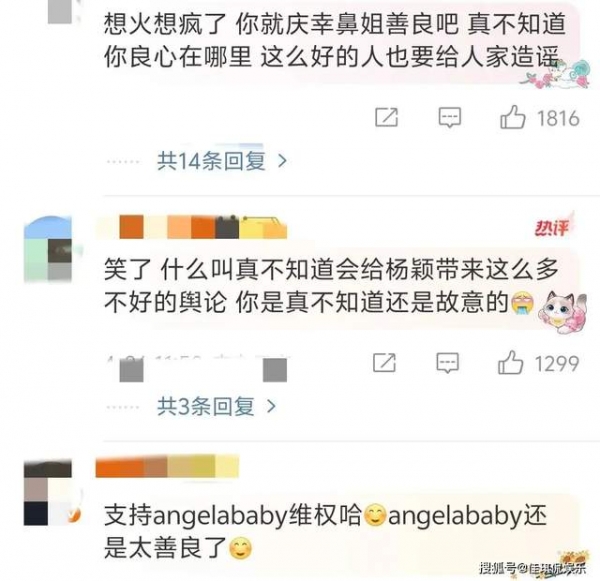Open third commenter's avatar profile
Image resolution: width=600 pixels, height=581 pixels.
(48, 493)
